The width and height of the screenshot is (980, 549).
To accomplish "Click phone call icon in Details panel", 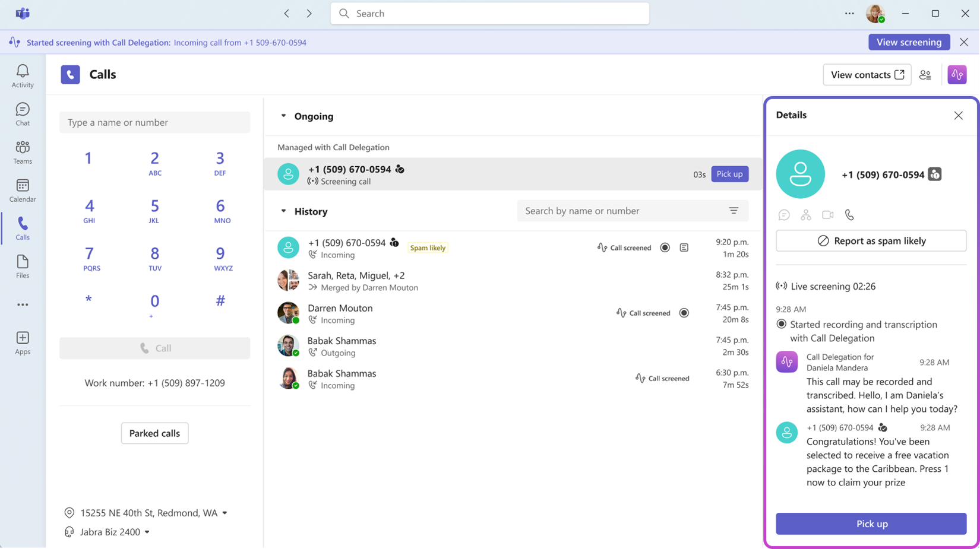I will tap(849, 215).
